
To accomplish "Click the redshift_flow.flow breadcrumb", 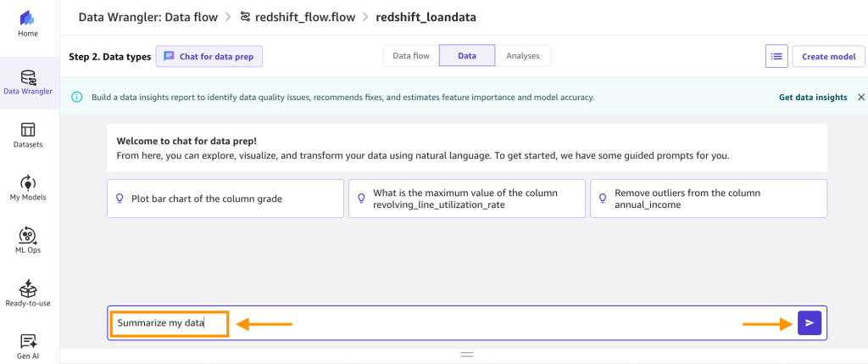I will pos(298,17).
